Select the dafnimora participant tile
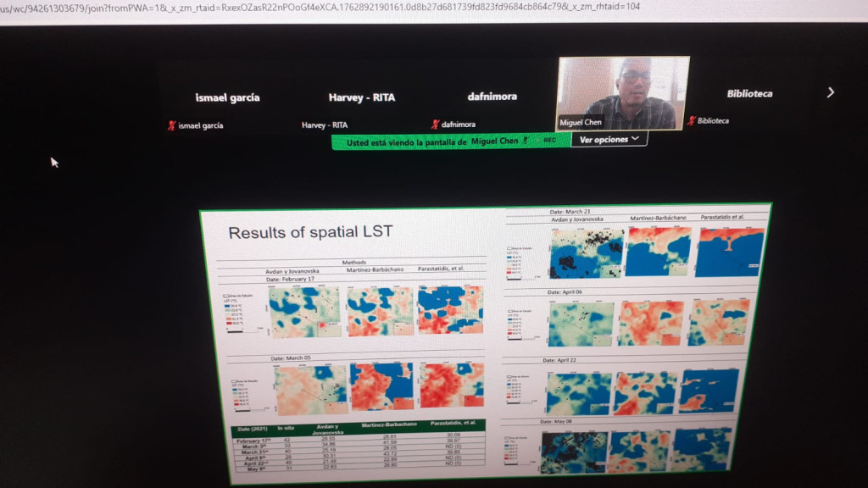Screen dimensions: 868x488 click(492, 97)
